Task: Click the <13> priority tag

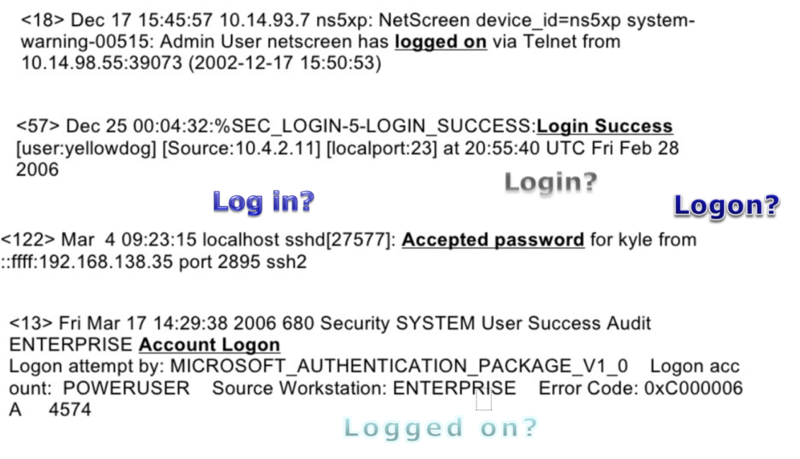Action: coord(30,323)
